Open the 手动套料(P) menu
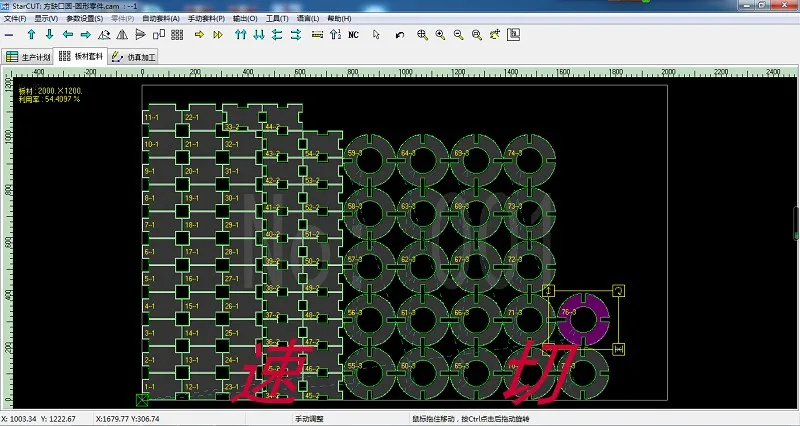Viewport: 800px width, 426px height. 207,18
